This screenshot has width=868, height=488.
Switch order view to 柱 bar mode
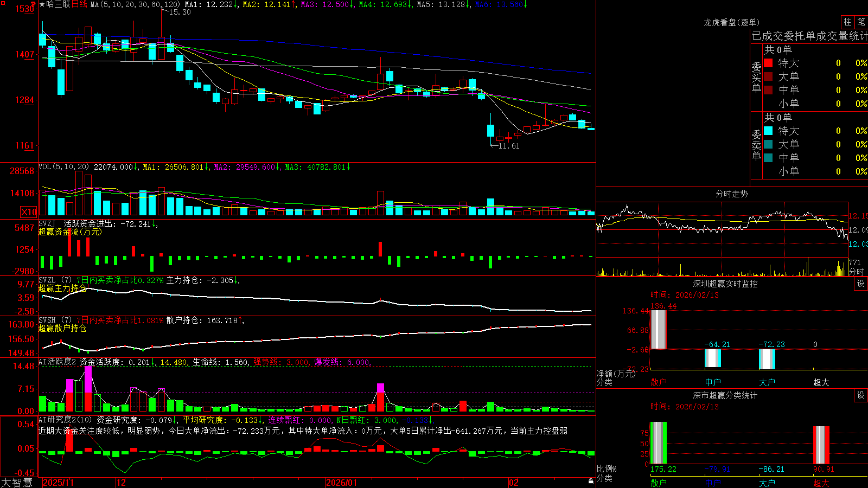(847, 22)
